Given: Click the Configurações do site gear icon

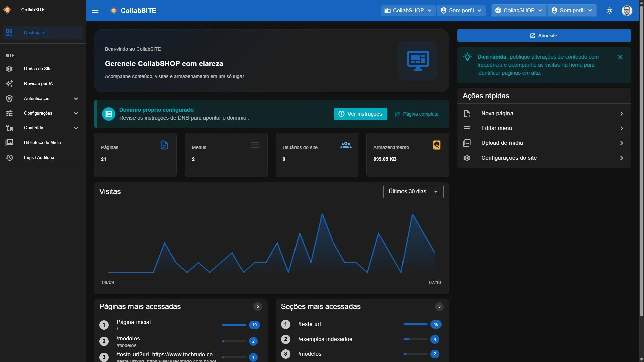Looking at the screenshot, I should click(467, 158).
